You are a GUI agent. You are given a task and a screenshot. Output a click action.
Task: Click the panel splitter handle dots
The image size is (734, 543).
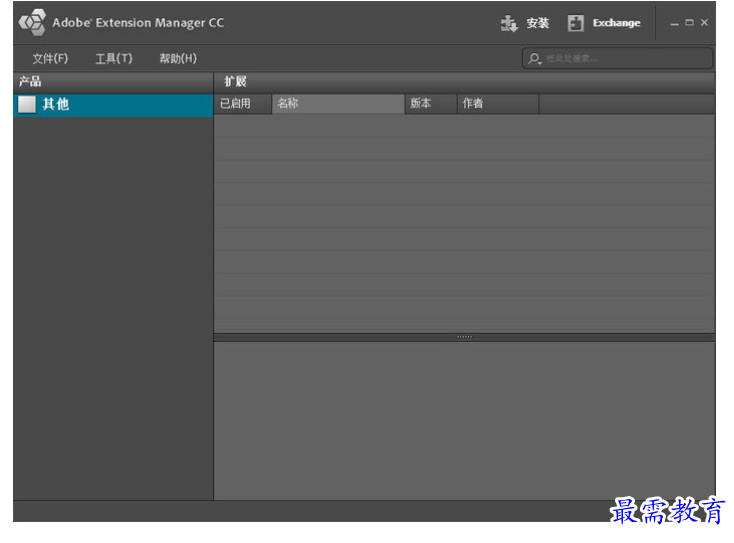[x=464, y=337]
